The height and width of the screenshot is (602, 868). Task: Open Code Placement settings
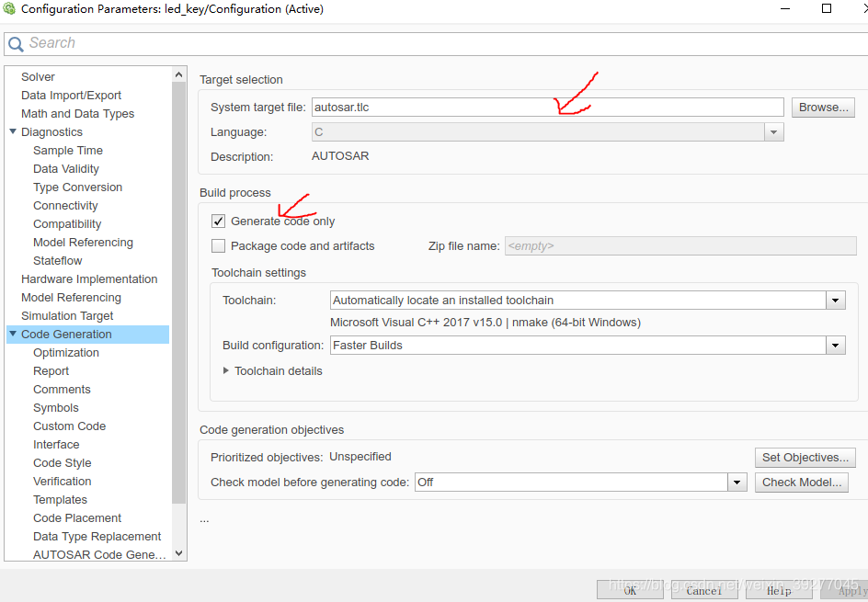click(x=77, y=517)
